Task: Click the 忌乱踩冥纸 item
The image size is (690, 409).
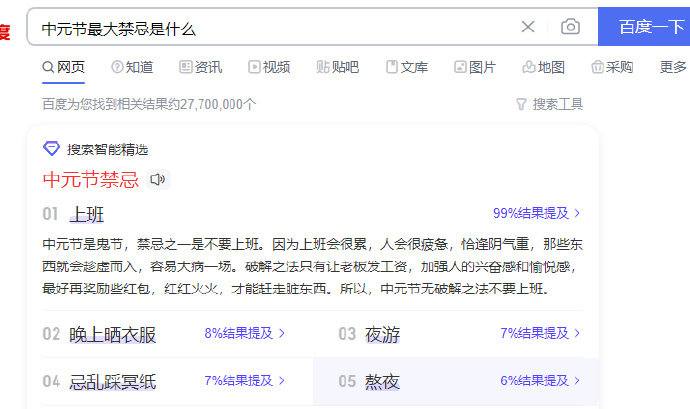Action: 113,382
